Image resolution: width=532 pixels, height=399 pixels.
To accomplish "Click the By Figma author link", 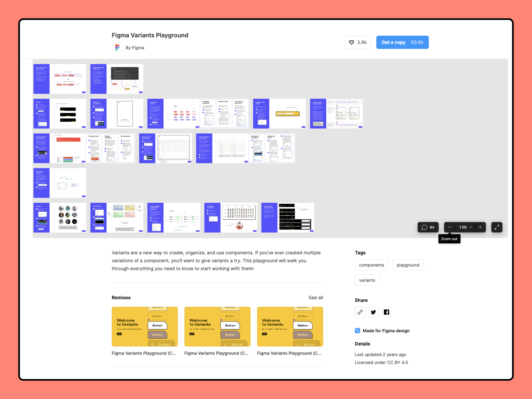I will click(134, 47).
